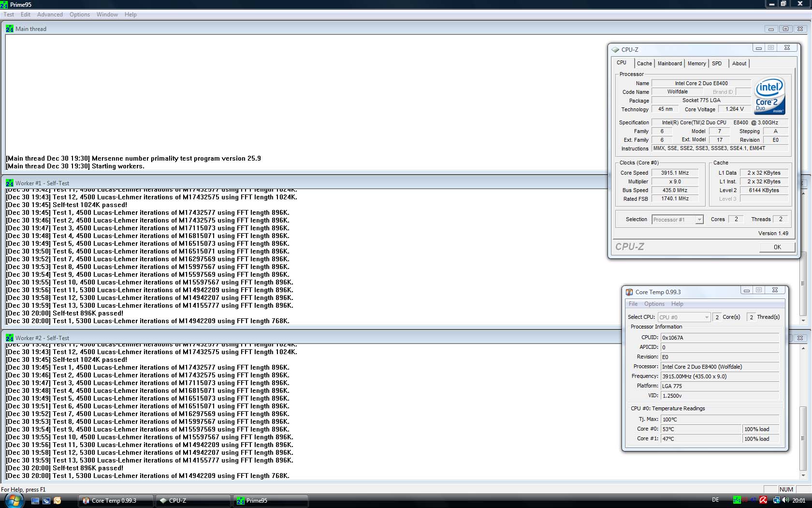This screenshot has width=812, height=508.
Task: Open Core Temp Help menu
Action: tap(677, 304)
